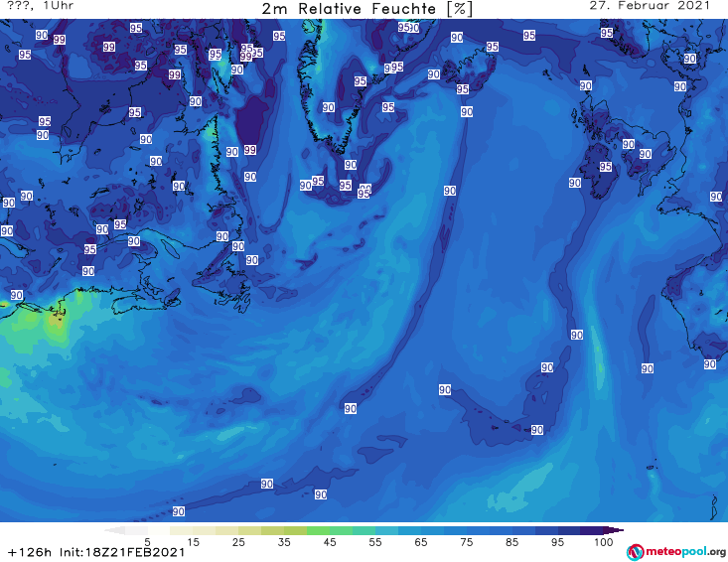728x562 pixels.
Task: Pick the dark purple colorbar end arrow
Action: [x=614, y=530]
